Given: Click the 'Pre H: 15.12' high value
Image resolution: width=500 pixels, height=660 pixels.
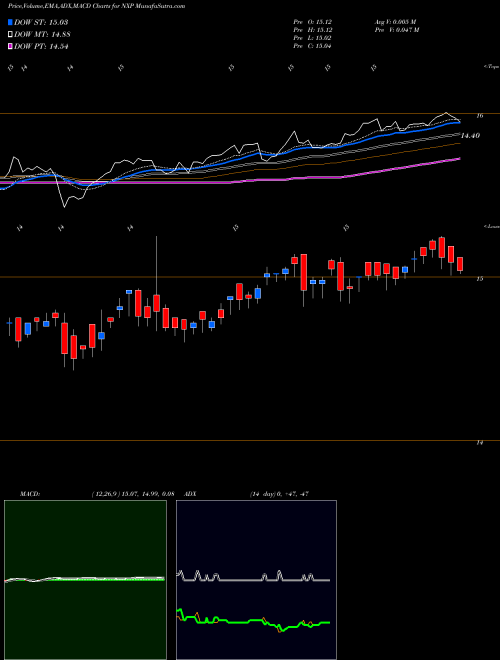Looking at the screenshot, I should click(x=313, y=30).
